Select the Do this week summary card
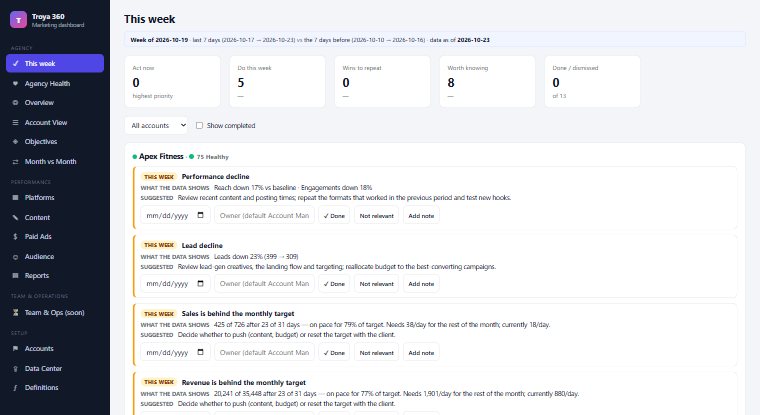760x415 pixels. [x=277, y=81]
